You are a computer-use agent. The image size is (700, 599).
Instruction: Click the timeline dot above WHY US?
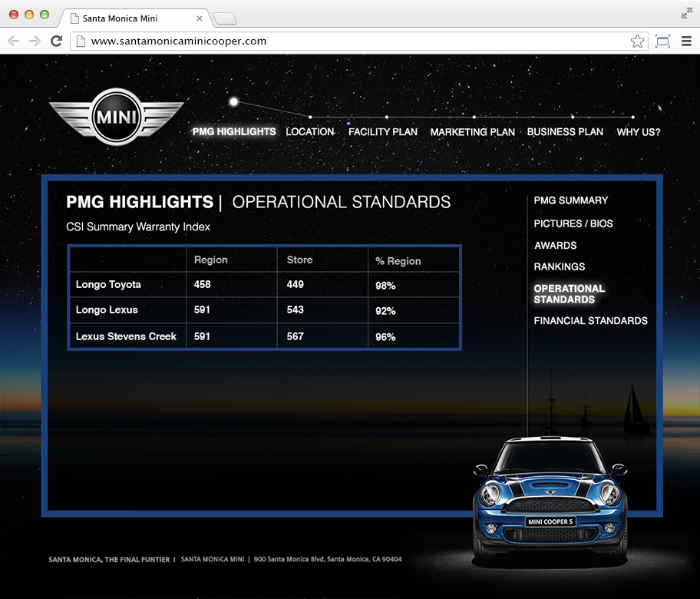[x=633, y=117]
